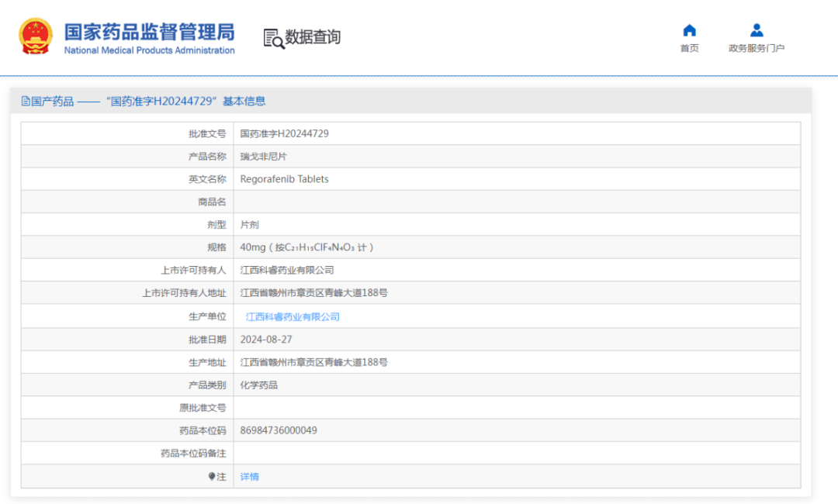This screenshot has height=504, width=838.
Task: Select drug code 86984736000049
Action: click(x=279, y=430)
